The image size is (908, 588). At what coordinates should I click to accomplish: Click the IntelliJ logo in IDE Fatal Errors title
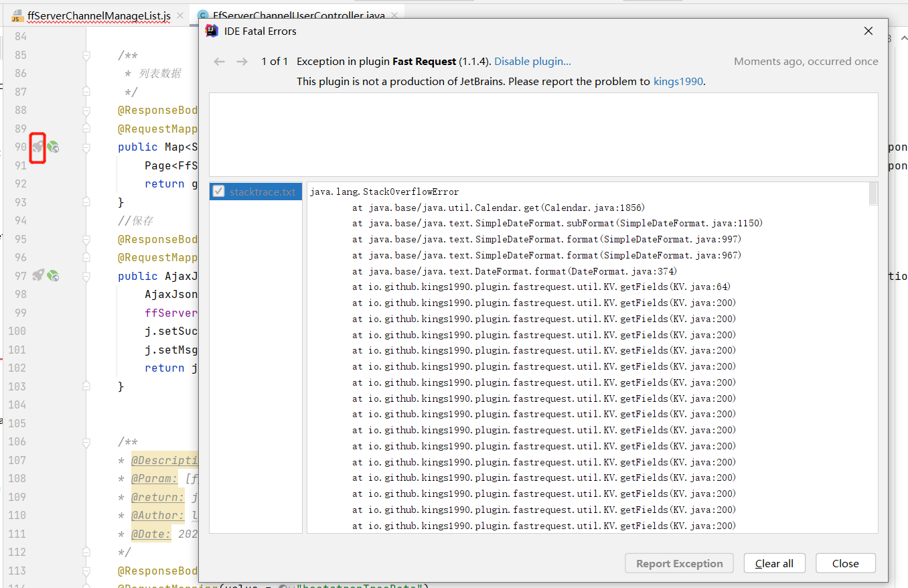(212, 31)
